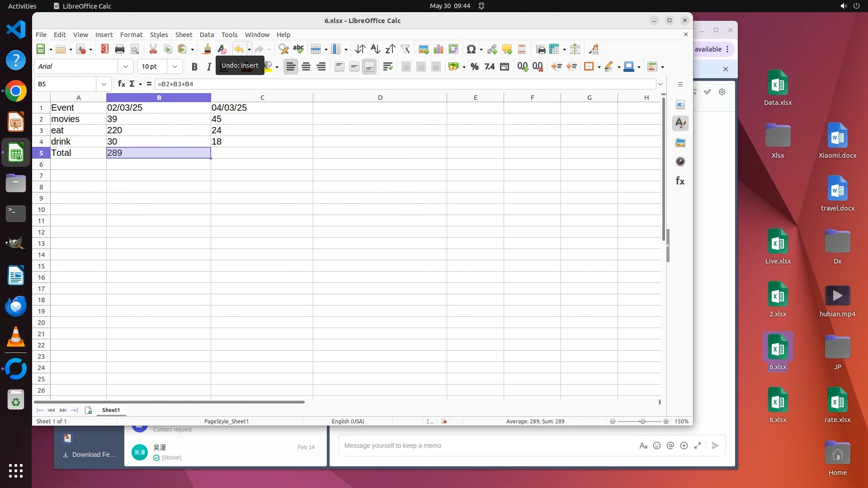Toggle bold formatting
This screenshot has height=488, width=868.
tap(194, 67)
